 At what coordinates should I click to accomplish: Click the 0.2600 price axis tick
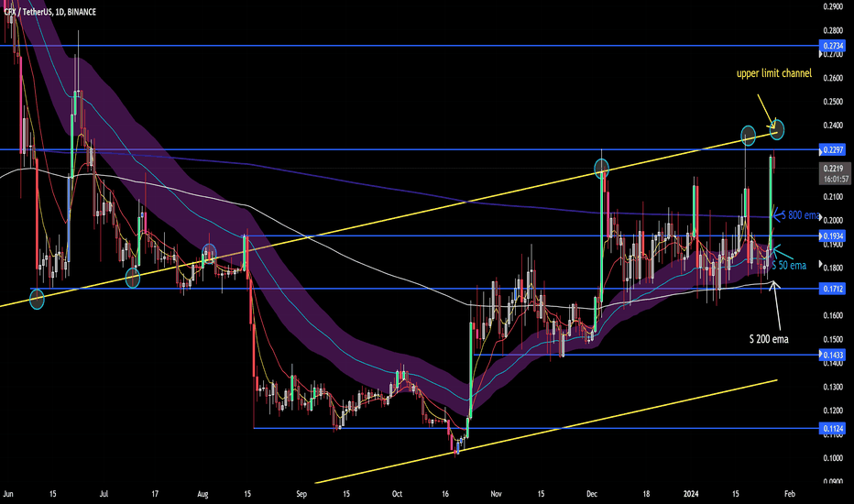[x=833, y=78]
